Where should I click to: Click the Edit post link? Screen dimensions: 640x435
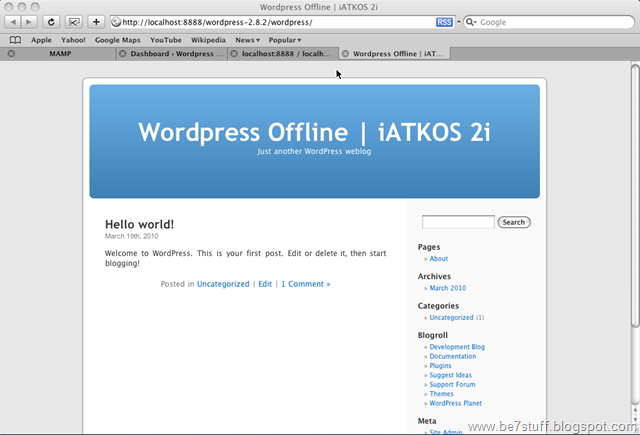tap(265, 284)
